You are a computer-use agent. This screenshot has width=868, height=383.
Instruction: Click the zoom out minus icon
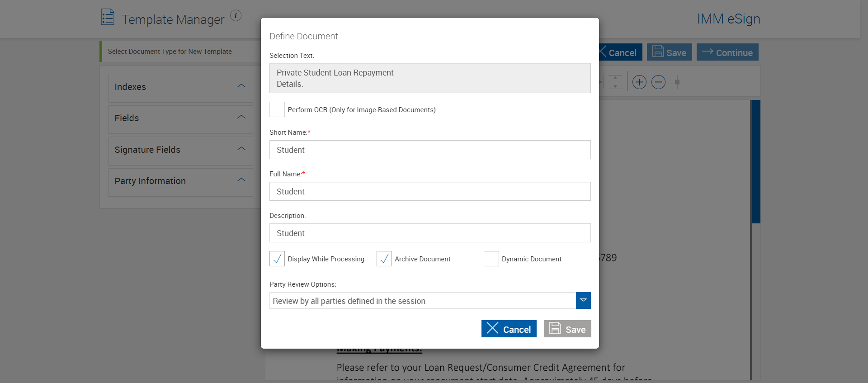coord(658,82)
